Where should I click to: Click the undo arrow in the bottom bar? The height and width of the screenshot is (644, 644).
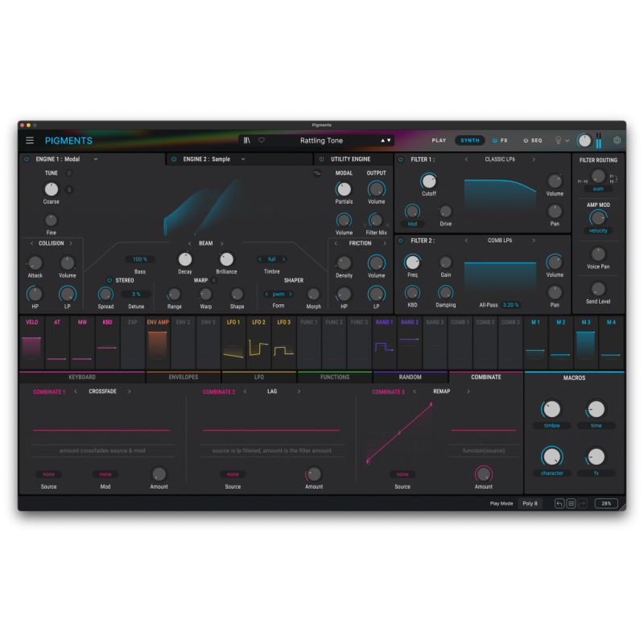tap(559, 503)
